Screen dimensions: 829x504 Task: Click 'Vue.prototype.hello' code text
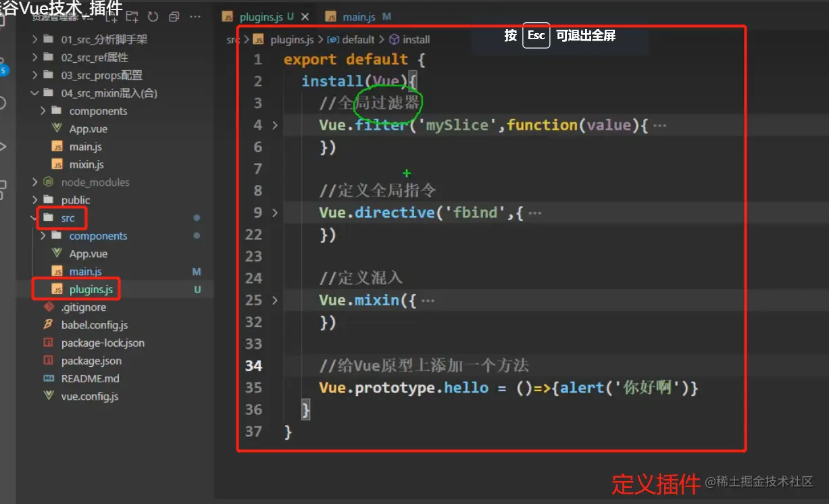(x=404, y=388)
